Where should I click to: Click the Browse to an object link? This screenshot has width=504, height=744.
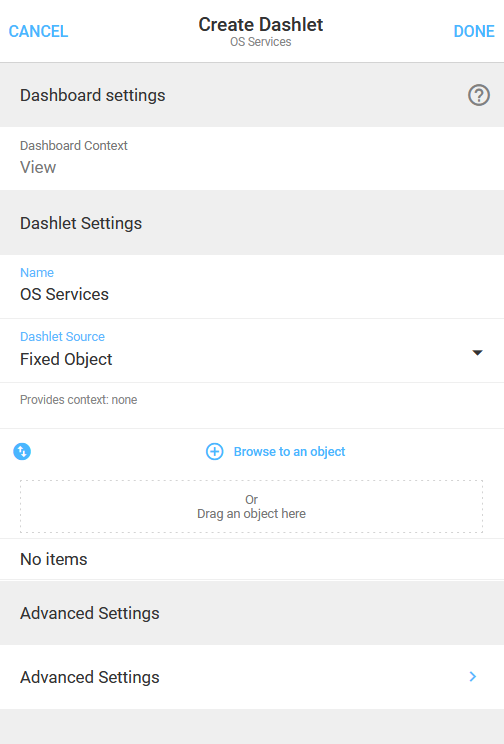[289, 451]
